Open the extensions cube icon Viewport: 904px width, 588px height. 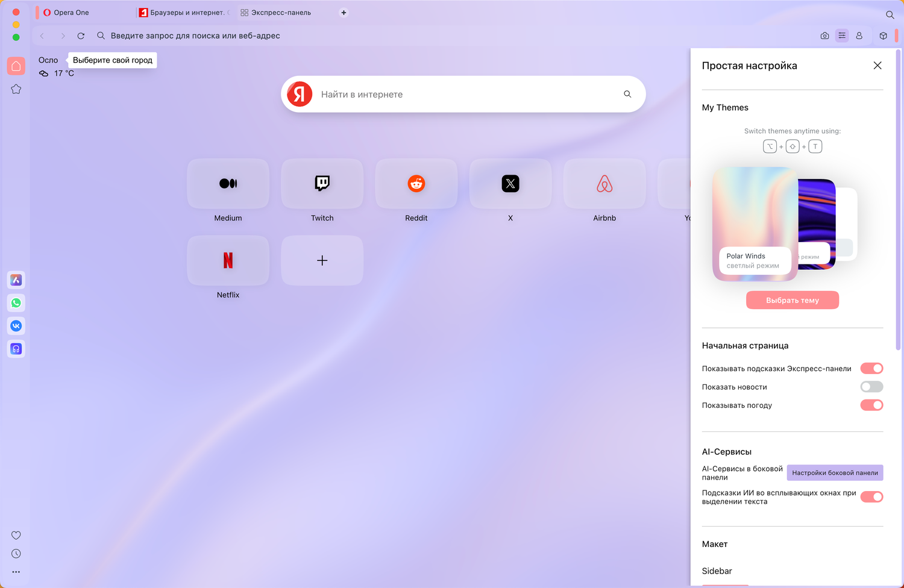tap(884, 36)
